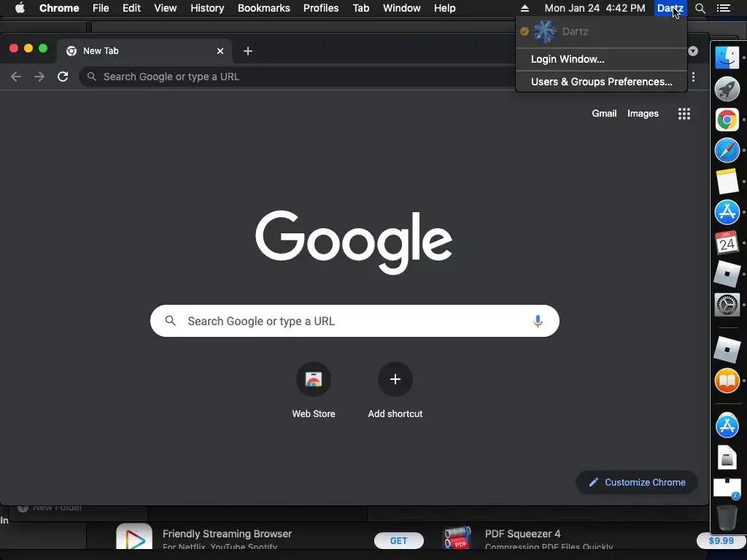
Task: Open the Gmail link
Action: tap(604, 113)
